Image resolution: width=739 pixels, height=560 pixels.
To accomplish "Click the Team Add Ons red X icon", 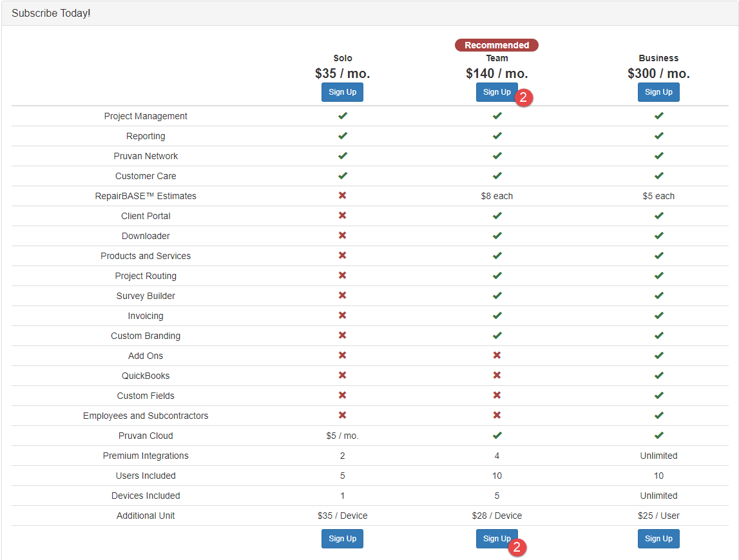I will click(497, 356).
